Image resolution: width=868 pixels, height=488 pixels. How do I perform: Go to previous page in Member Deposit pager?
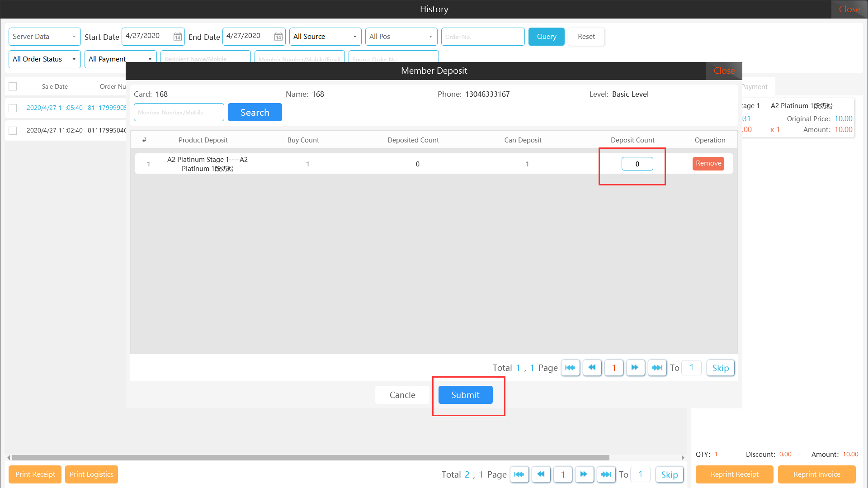(592, 368)
